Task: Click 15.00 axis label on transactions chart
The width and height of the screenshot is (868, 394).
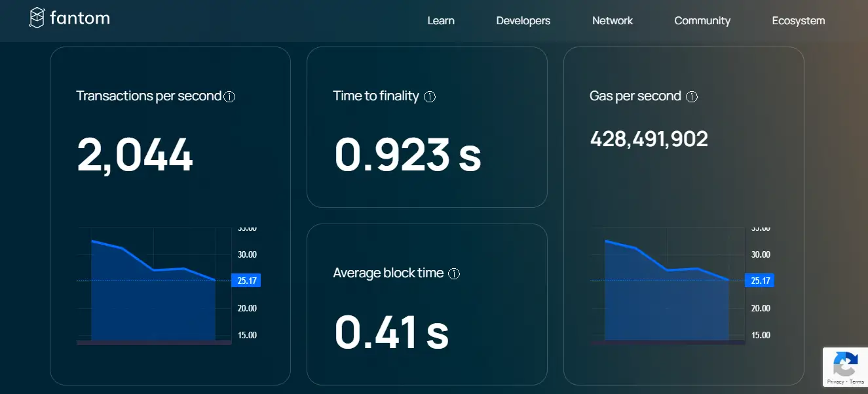Action: coord(247,335)
